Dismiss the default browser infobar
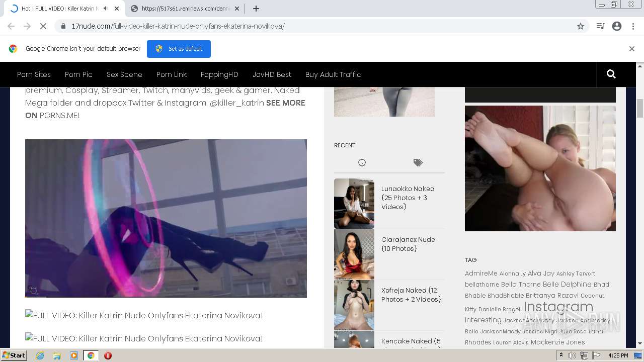644x362 pixels. tap(632, 49)
